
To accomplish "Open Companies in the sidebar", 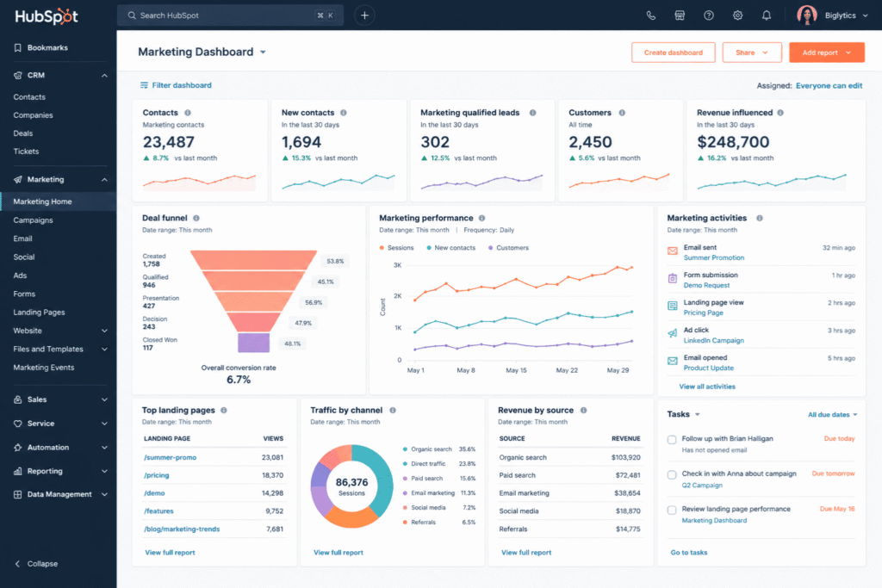I will point(34,115).
